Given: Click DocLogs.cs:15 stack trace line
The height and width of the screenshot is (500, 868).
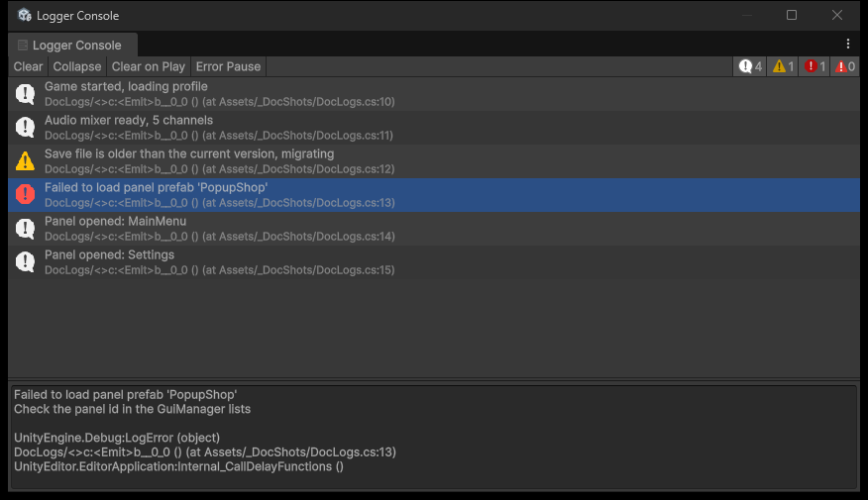Looking at the screenshot, I should pos(220,270).
